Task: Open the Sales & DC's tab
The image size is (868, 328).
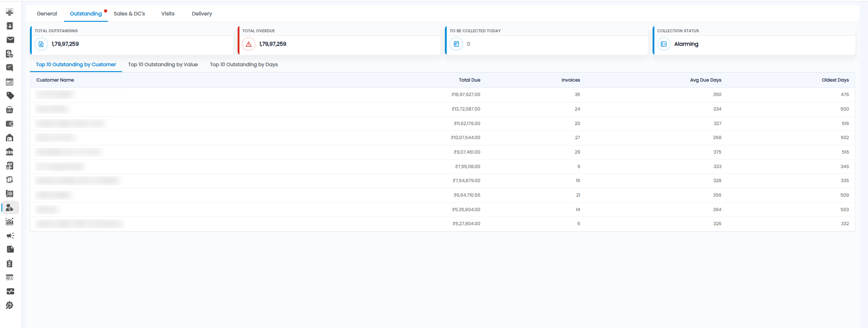Action: (129, 14)
